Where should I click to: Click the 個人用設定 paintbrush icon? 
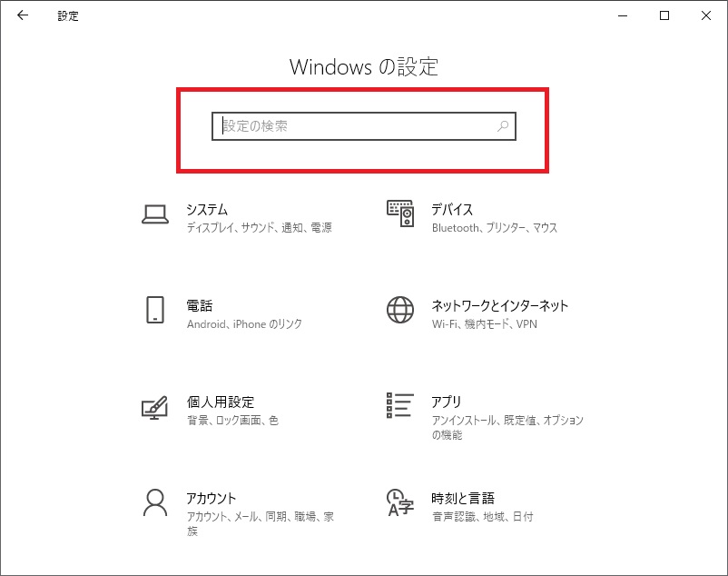(x=154, y=407)
